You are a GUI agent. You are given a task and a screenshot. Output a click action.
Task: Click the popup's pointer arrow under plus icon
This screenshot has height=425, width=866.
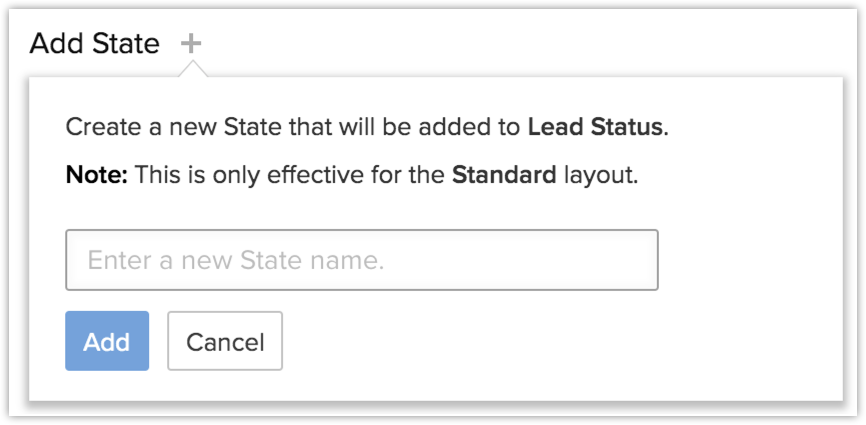pos(191,68)
